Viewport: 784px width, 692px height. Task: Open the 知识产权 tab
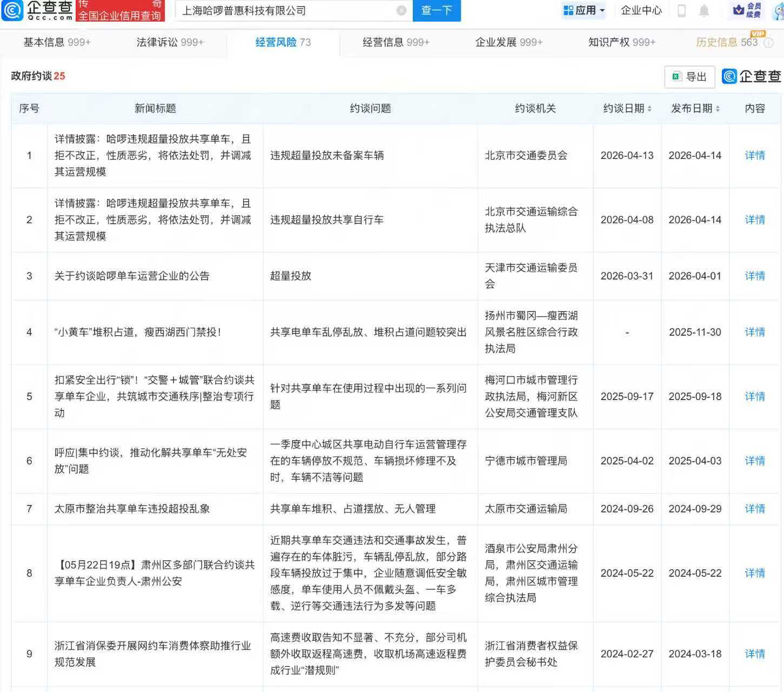(x=622, y=42)
